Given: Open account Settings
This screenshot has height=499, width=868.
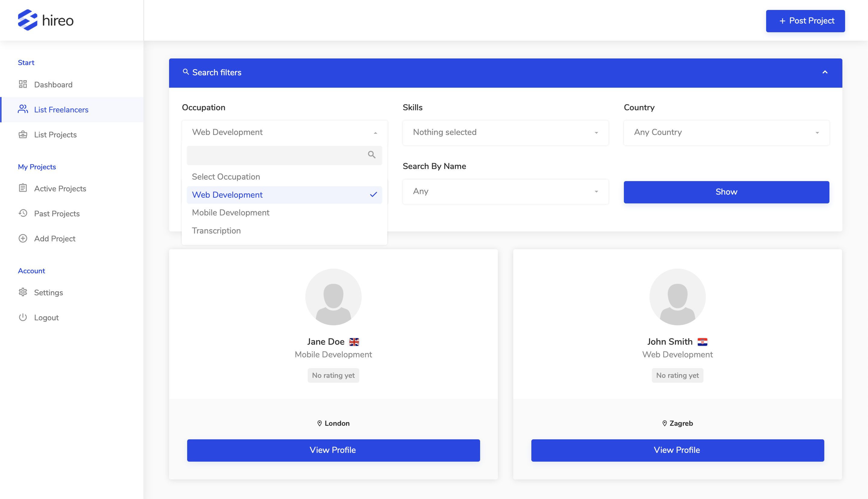Looking at the screenshot, I should [x=72, y=293].
